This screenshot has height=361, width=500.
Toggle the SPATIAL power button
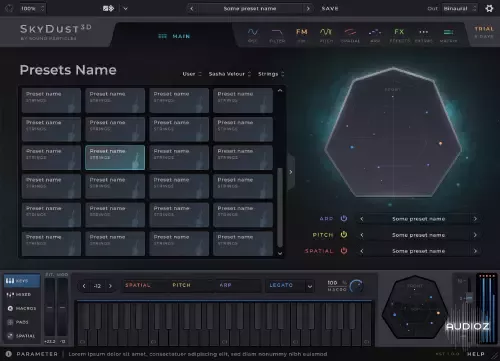(x=344, y=251)
